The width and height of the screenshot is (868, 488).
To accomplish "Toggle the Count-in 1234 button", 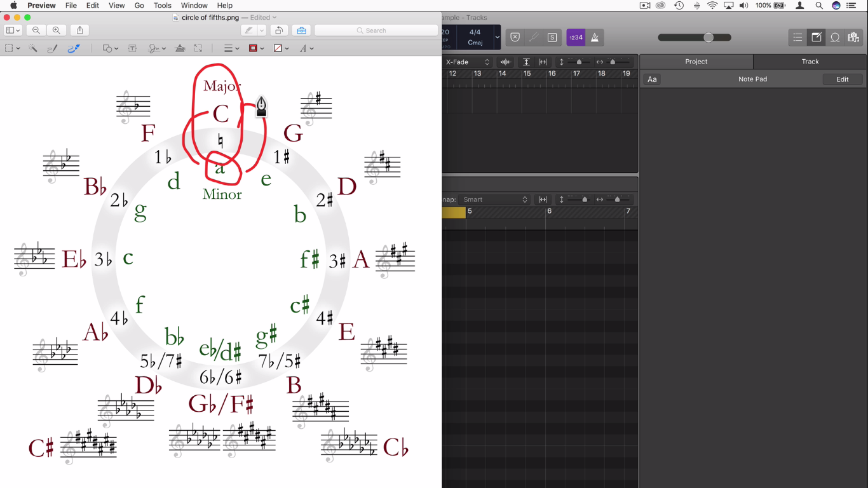I will point(576,37).
